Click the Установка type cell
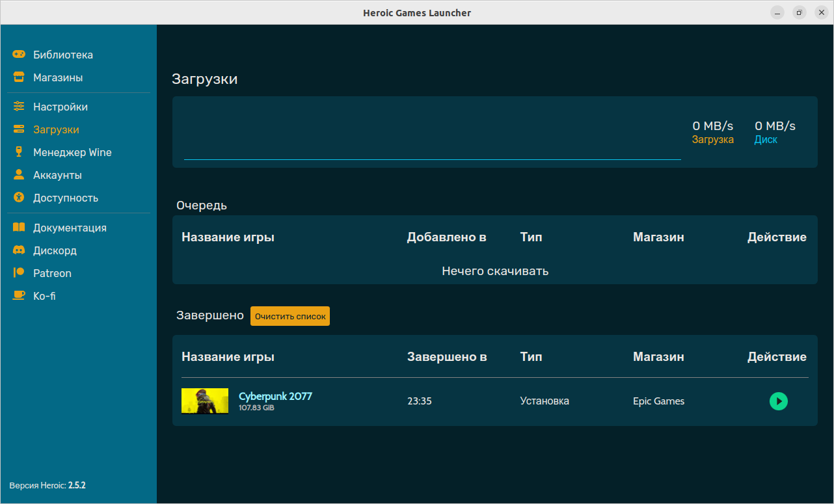834x504 pixels. point(545,401)
